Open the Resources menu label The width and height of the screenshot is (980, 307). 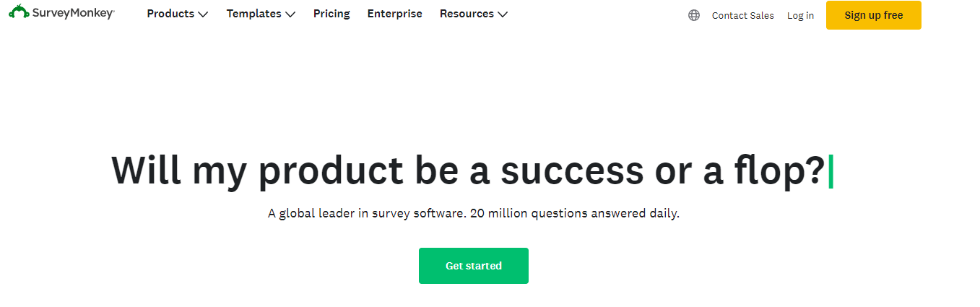tap(467, 14)
